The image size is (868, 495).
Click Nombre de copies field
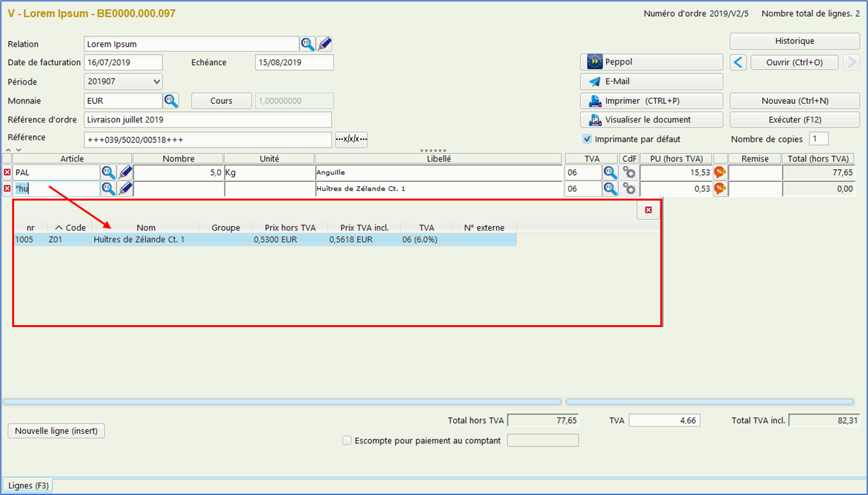[819, 139]
